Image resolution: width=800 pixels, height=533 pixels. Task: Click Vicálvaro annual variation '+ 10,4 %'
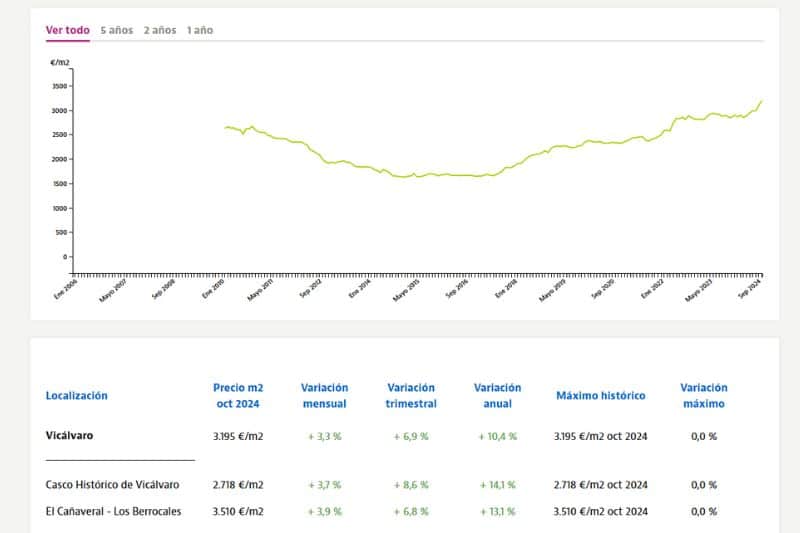click(x=497, y=437)
